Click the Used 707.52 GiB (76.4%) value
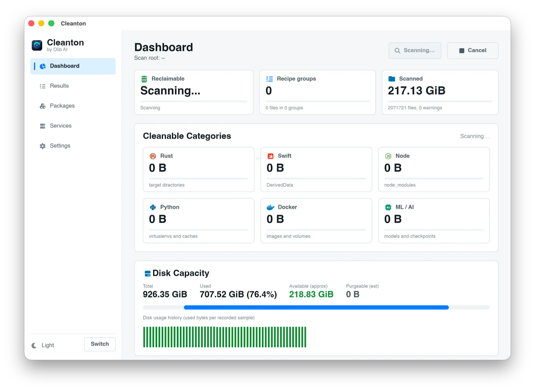 tap(238, 294)
